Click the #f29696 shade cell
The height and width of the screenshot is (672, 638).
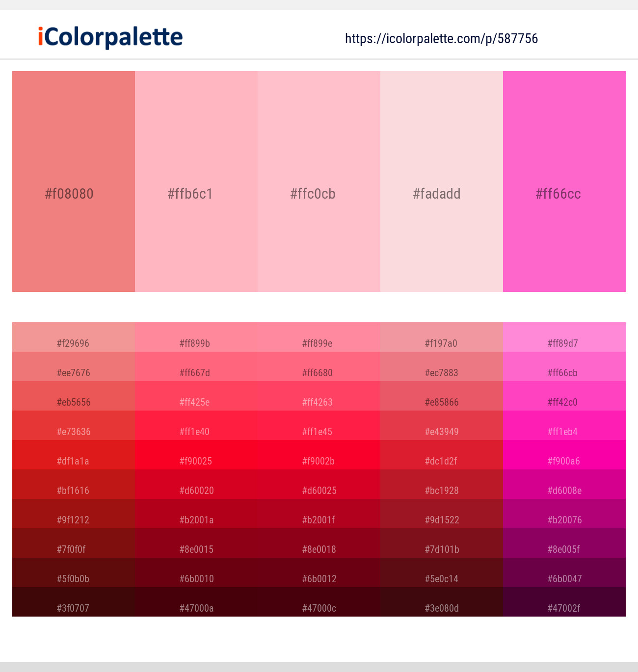coord(74,343)
